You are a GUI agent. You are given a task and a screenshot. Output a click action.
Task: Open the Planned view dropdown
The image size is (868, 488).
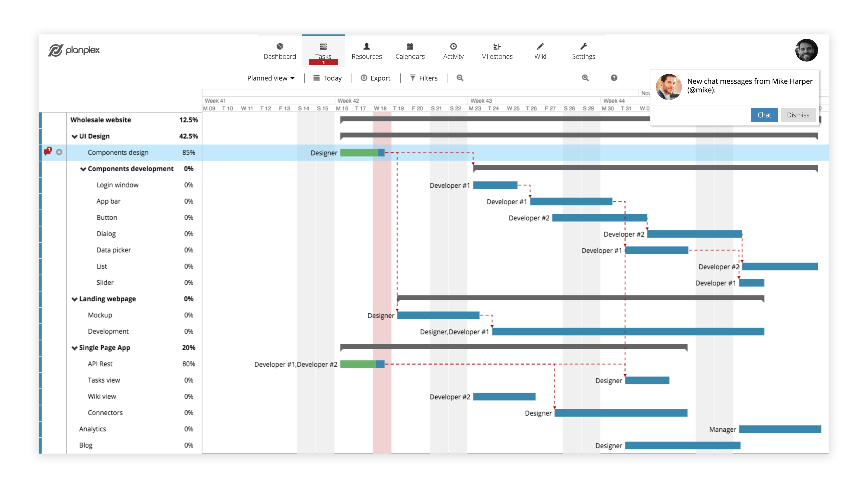point(271,78)
